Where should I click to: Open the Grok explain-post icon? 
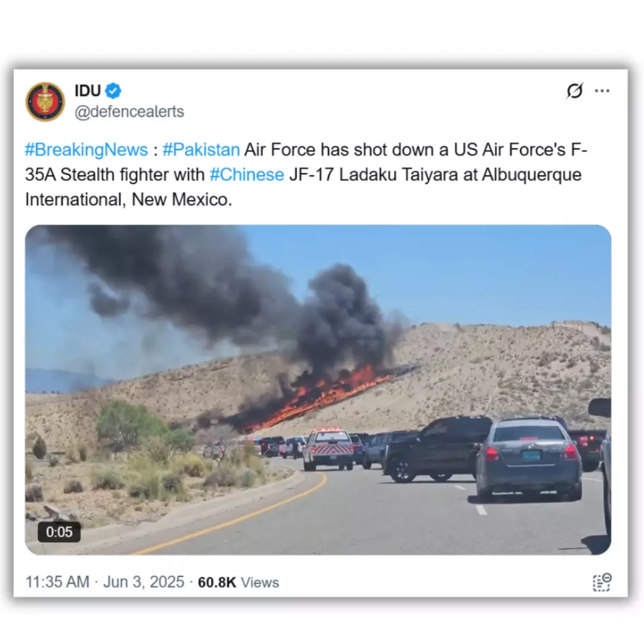click(574, 91)
